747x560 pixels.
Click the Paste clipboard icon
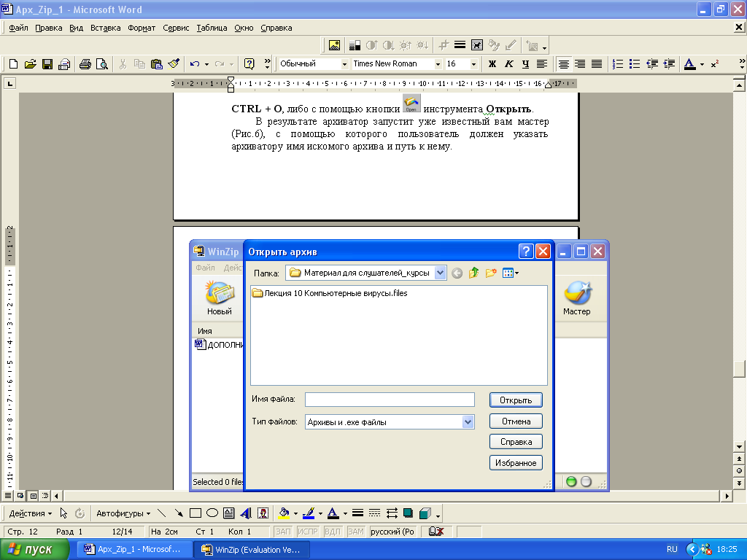point(156,64)
